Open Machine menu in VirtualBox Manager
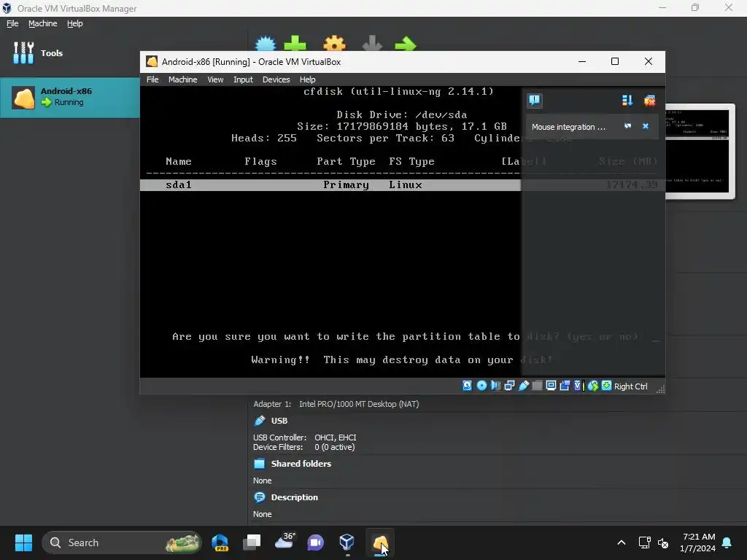The image size is (747, 560). coord(42,23)
